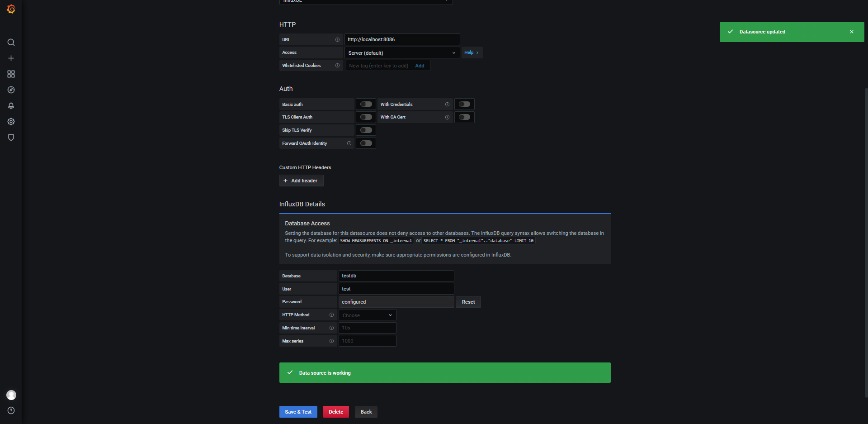Image resolution: width=868 pixels, height=424 pixels.
Task: Focus the Max series input
Action: coord(368,341)
